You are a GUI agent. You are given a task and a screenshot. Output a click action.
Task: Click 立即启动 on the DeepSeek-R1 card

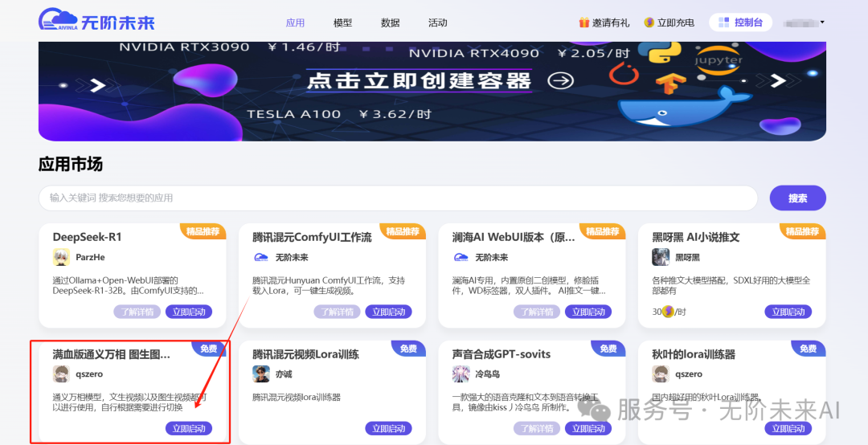coord(189,312)
